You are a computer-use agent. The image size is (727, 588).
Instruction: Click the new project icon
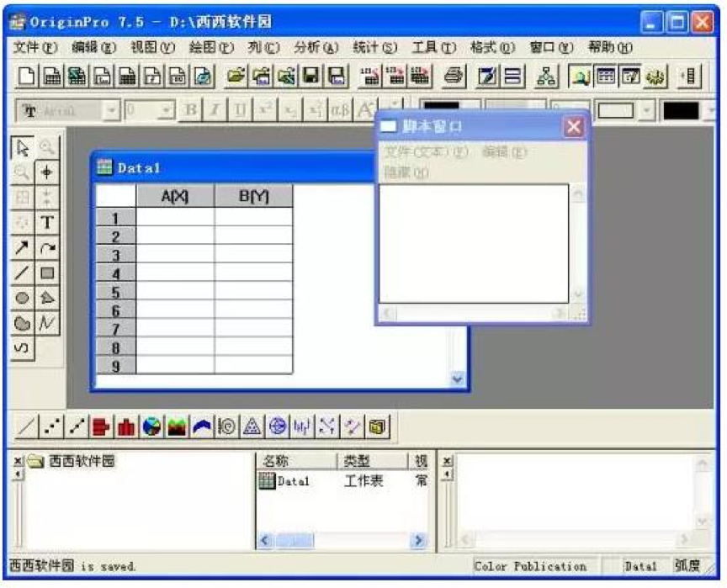(x=28, y=77)
